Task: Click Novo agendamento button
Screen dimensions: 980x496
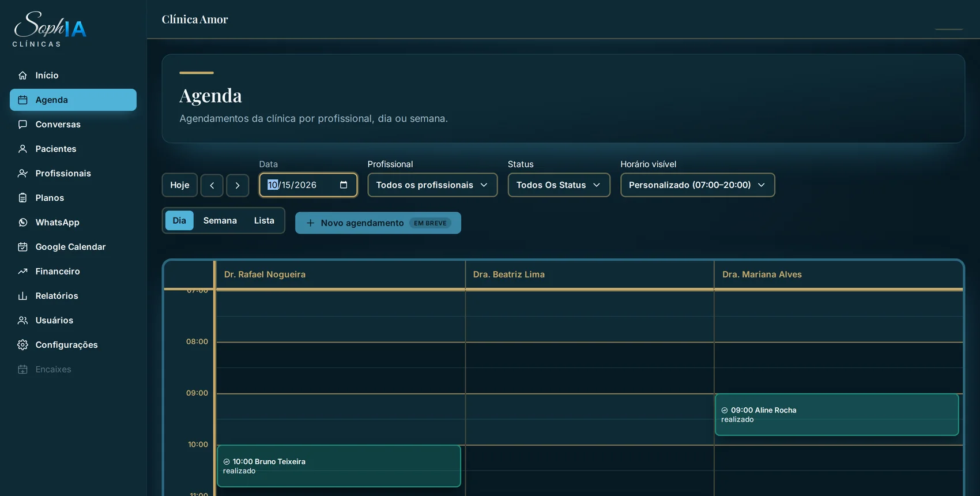Action: click(378, 223)
